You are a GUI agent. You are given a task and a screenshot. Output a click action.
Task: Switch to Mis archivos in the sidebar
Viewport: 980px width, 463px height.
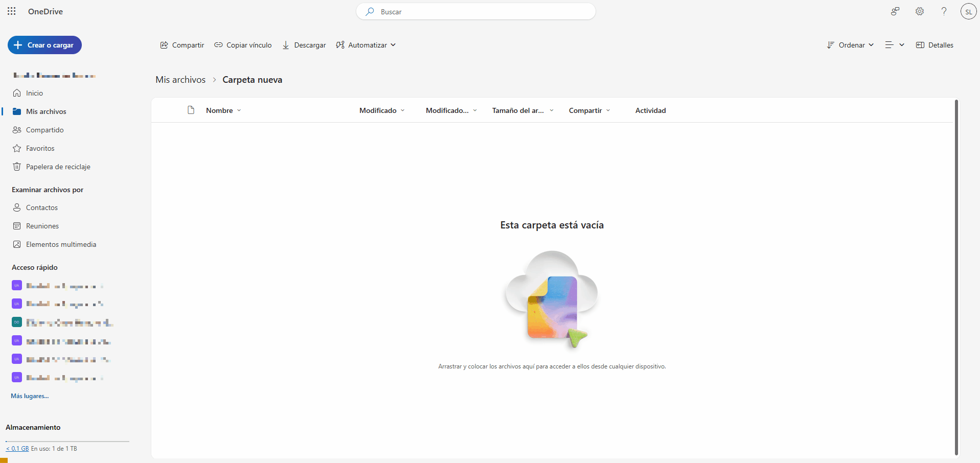click(x=46, y=111)
